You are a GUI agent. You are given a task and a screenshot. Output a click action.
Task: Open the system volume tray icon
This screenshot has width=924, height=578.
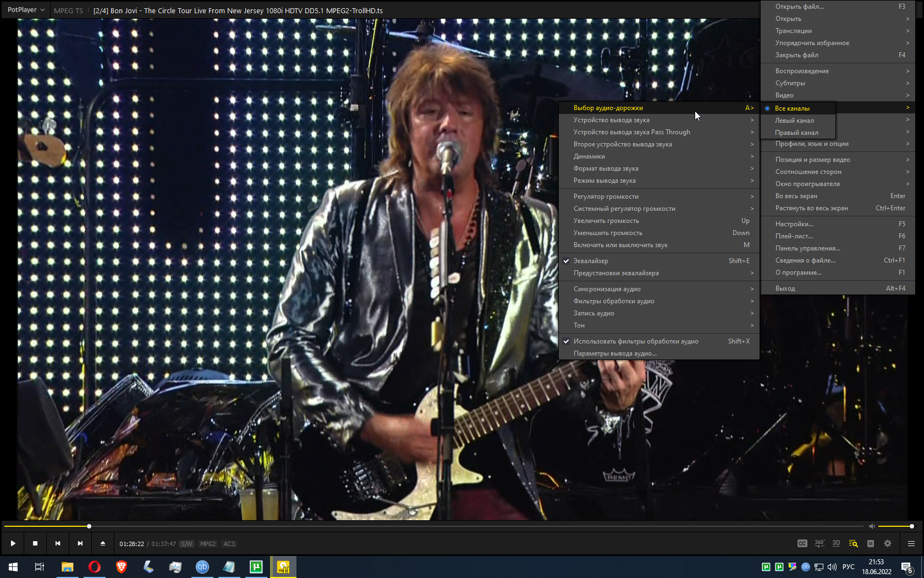[x=832, y=567]
